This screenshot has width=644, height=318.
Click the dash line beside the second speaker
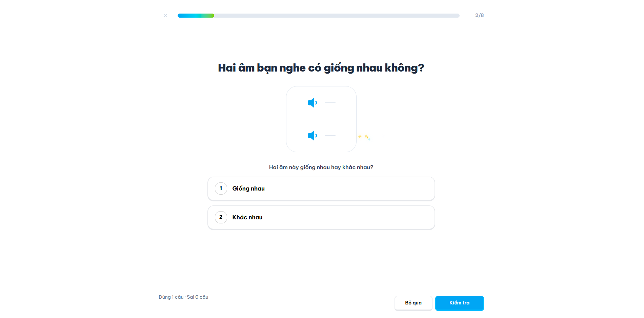pyautogui.click(x=330, y=136)
